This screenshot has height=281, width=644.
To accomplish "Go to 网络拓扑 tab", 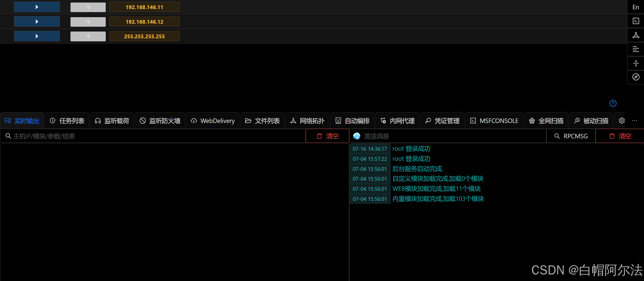I will click(x=307, y=121).
